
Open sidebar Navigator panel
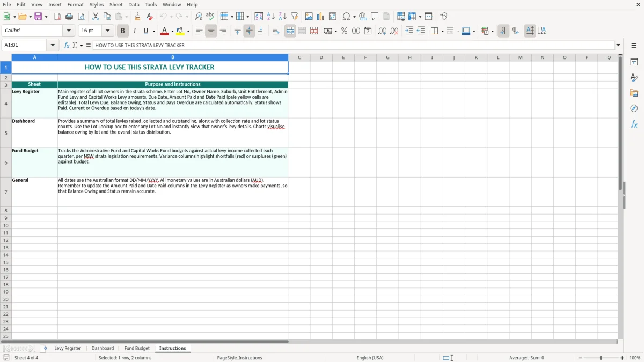pos(634,108)
